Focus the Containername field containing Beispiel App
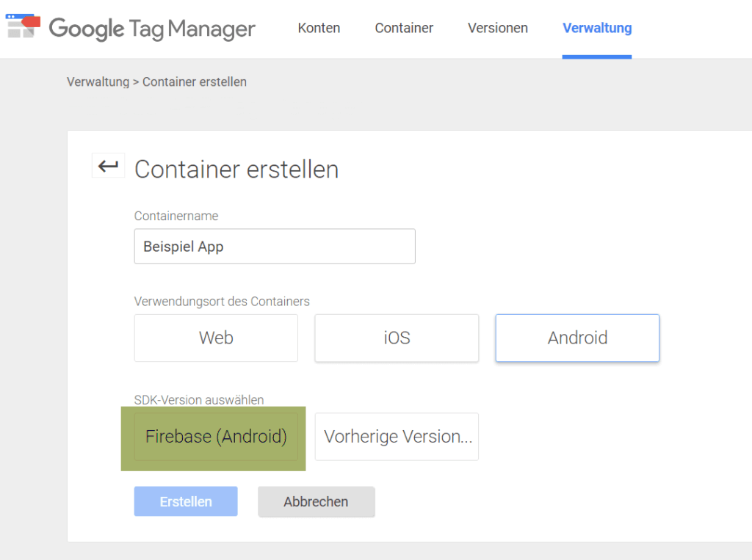This screenshot has height=560, width=752. [274, 247]
